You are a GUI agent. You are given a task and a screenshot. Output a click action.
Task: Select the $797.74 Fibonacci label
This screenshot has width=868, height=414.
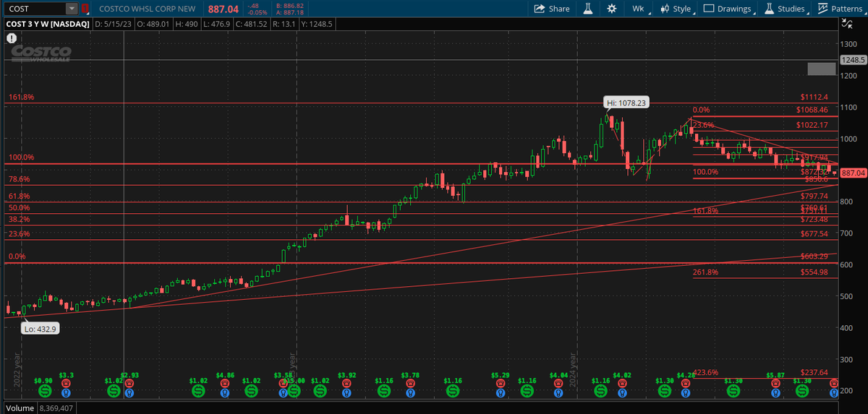pos(814,197)
